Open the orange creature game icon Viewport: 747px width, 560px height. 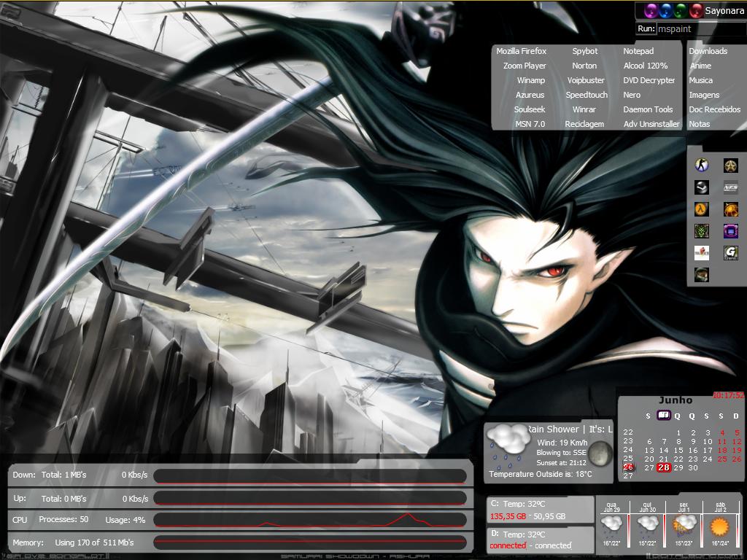(x=731, y=209)
